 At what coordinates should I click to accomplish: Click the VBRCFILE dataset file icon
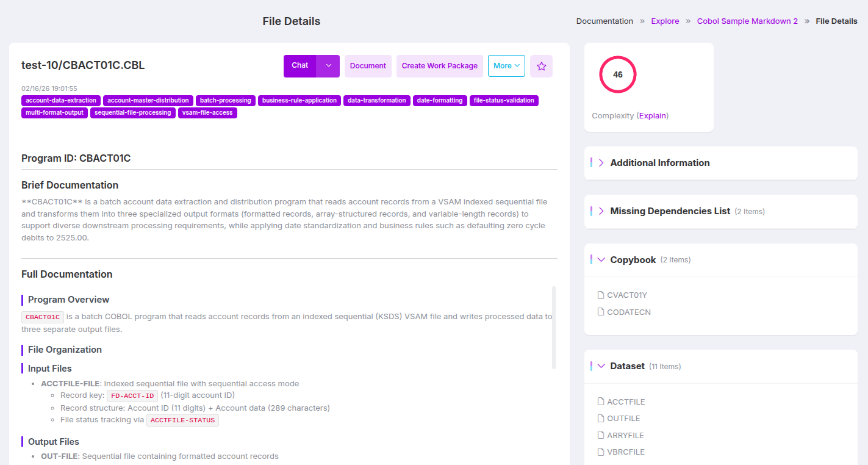tap(601, 452)
